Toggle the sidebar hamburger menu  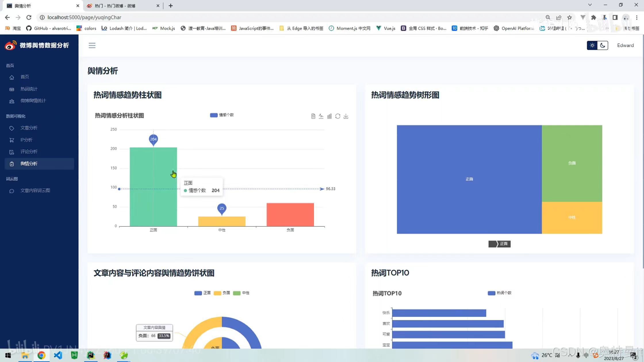[92, 45]
